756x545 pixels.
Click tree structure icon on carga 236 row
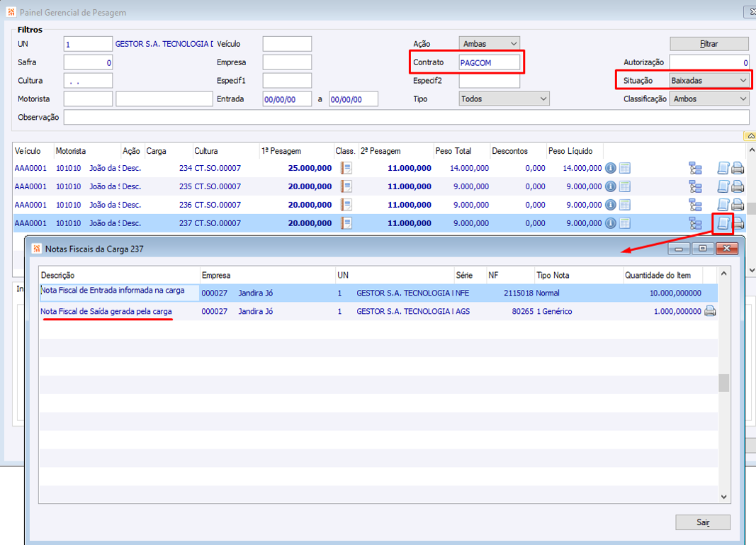coord(695,205)
